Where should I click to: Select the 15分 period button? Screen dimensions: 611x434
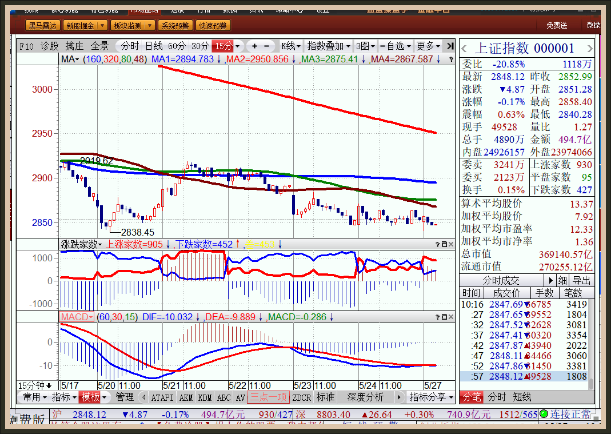(223, 46)
